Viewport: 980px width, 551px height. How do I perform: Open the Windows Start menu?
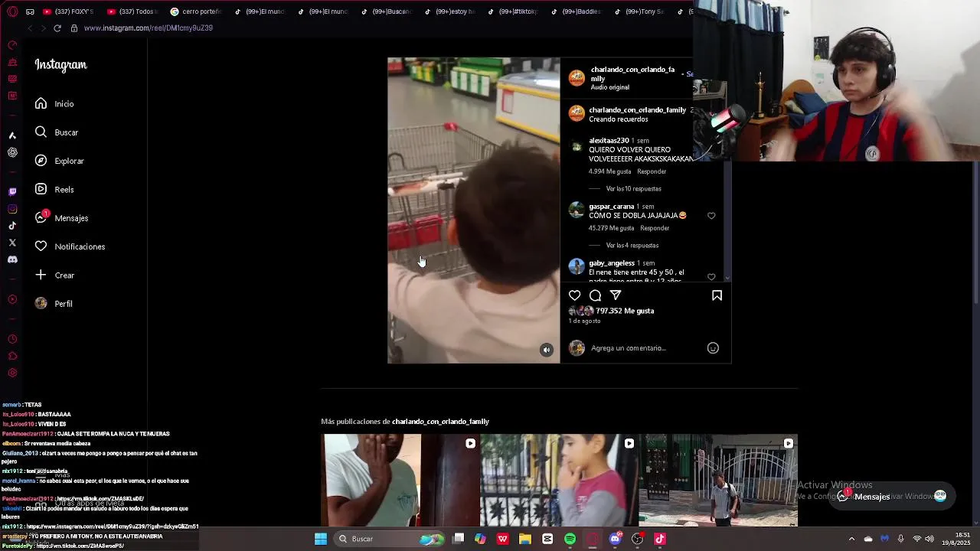[x=321, y=539]
